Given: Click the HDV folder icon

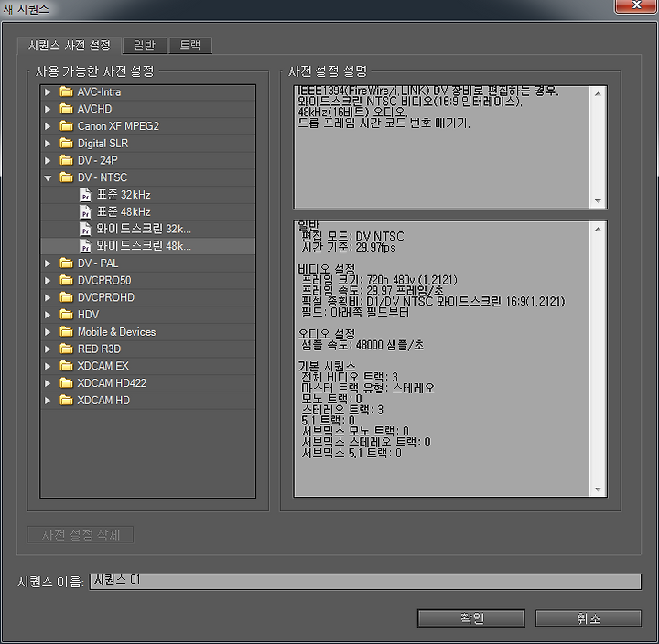Looking at the screenshot, I should click(66, 315).
